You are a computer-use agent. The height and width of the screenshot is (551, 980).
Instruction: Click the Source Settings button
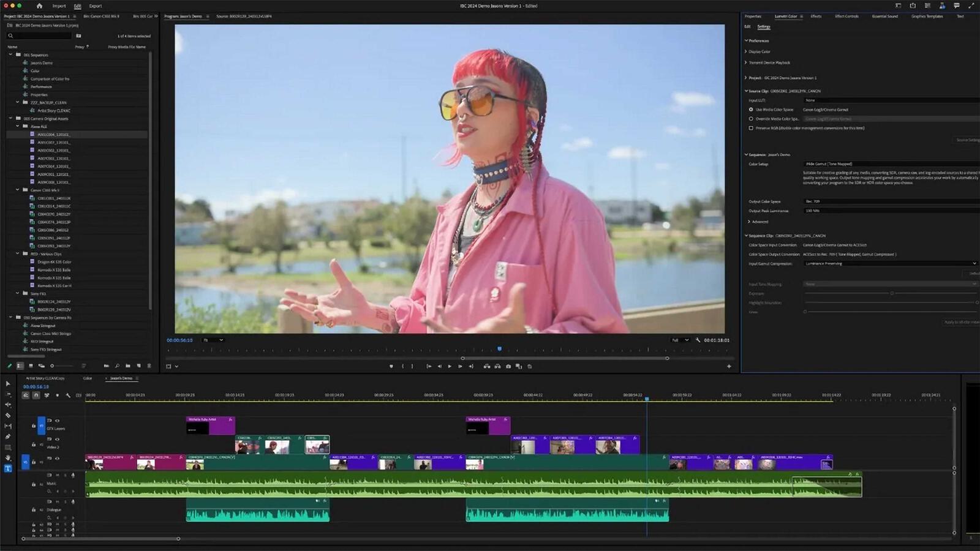pyautogui.click(x=967, y=140)
